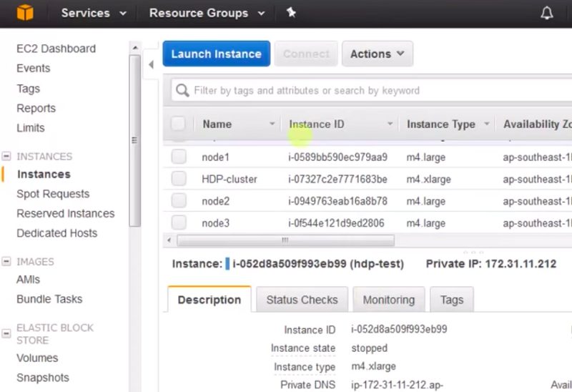Screen dimensions: 572x392
Task: Open the Services dropdown menu
Action: coord(94,13)
